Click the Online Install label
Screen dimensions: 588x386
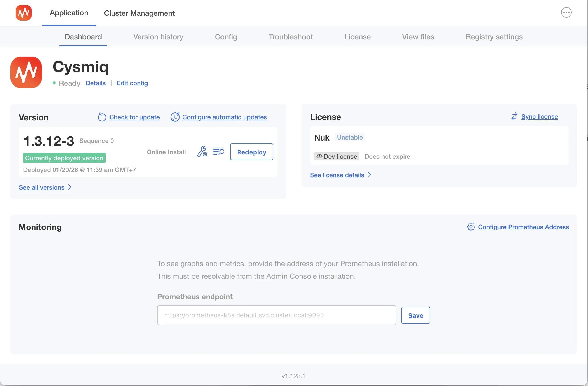click(166, 152)
